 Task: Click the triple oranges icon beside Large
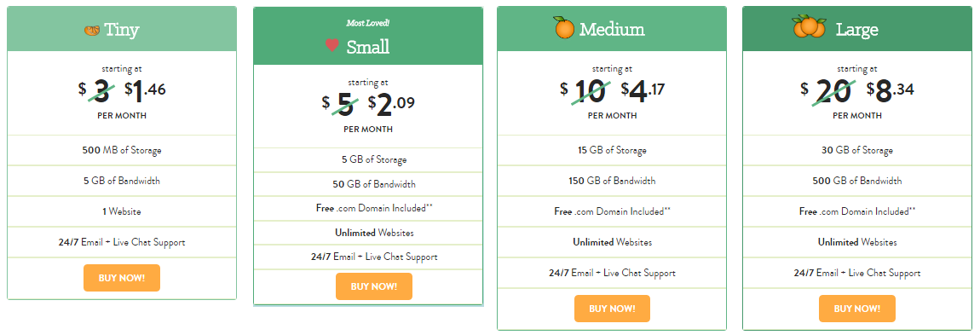pyautogui.click(x=810, y=27)
